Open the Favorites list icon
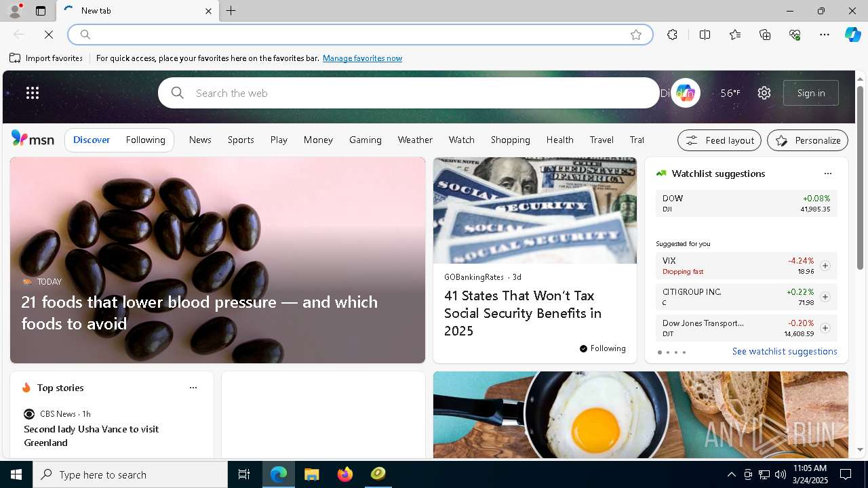This screenshot has width=868, height=488. pyautogui.click(x=735, y=35)
